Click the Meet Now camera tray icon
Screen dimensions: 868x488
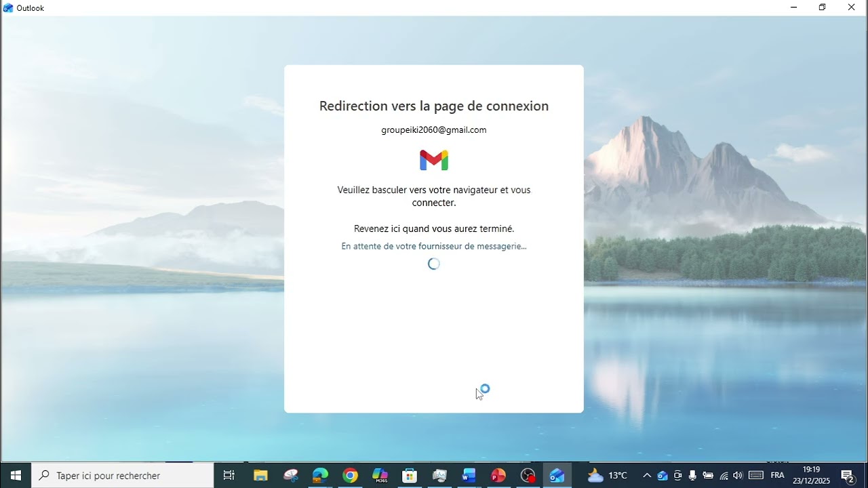[677, 475]
